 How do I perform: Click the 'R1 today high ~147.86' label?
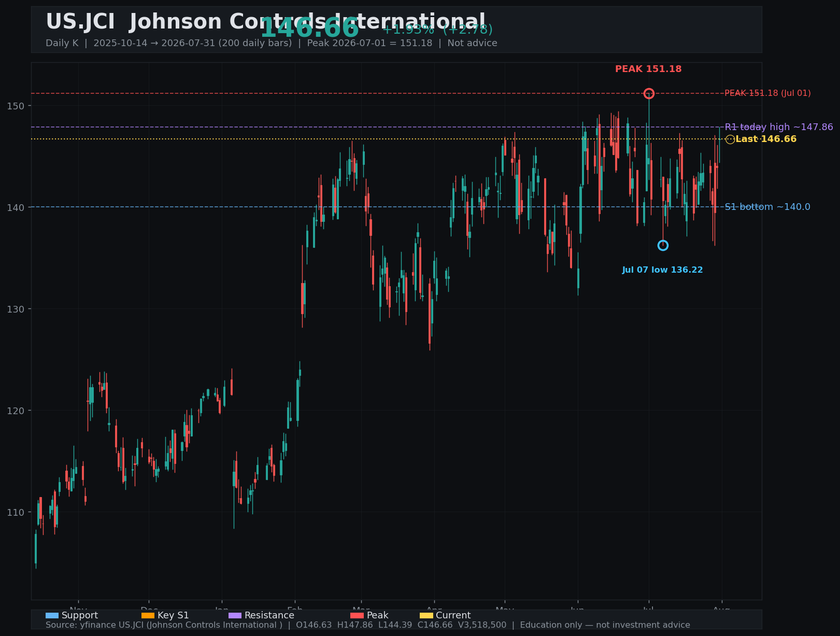coord(779,127)
